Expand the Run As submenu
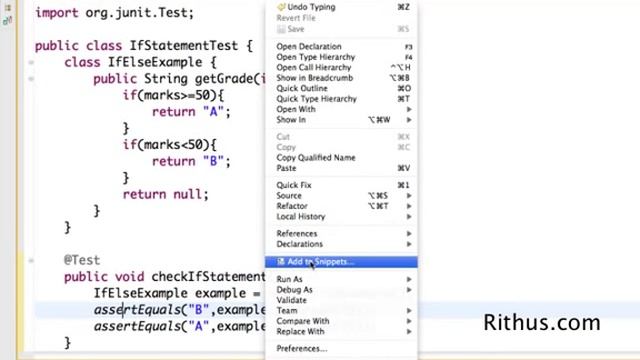The height and width of the screenshot is (360, 640). [341, 279]
